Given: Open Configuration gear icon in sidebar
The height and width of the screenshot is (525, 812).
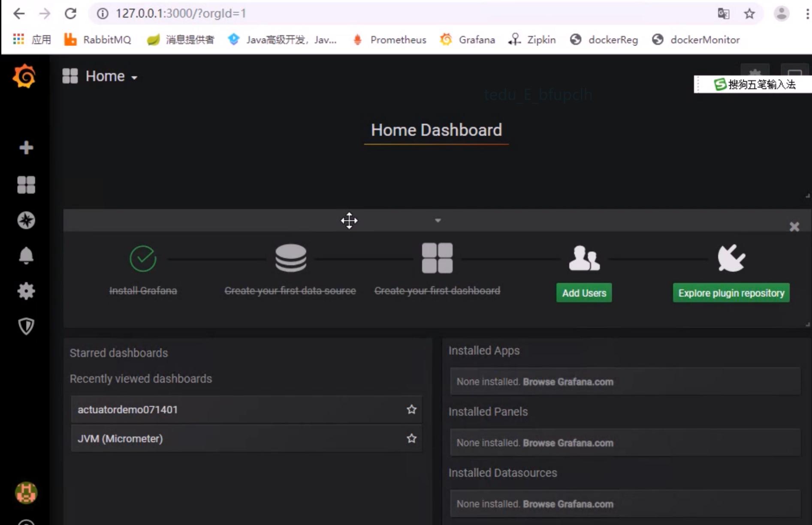Looking at the screenshot, I should tap(26, 291).
